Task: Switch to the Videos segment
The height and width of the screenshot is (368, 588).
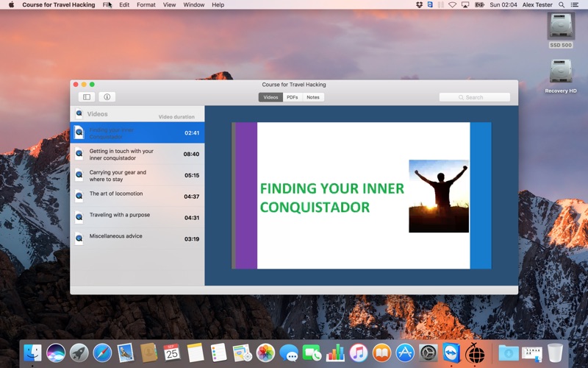Action: [270, 97]
